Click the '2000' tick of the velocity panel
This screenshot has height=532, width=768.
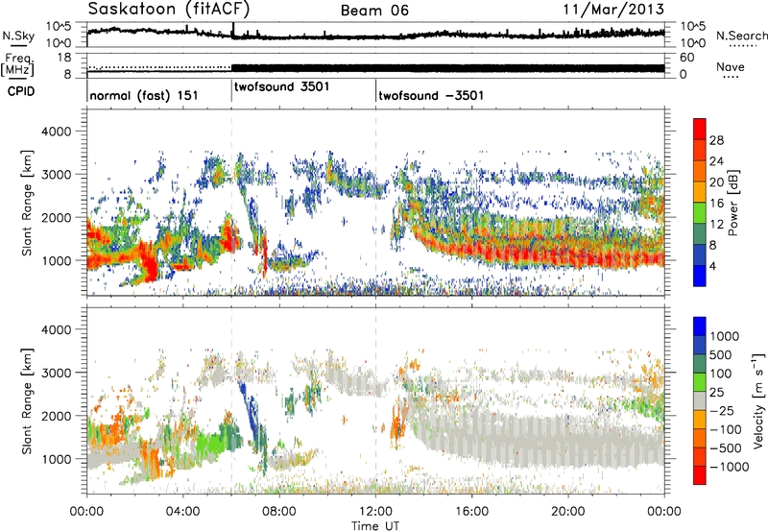pos(57,416)
